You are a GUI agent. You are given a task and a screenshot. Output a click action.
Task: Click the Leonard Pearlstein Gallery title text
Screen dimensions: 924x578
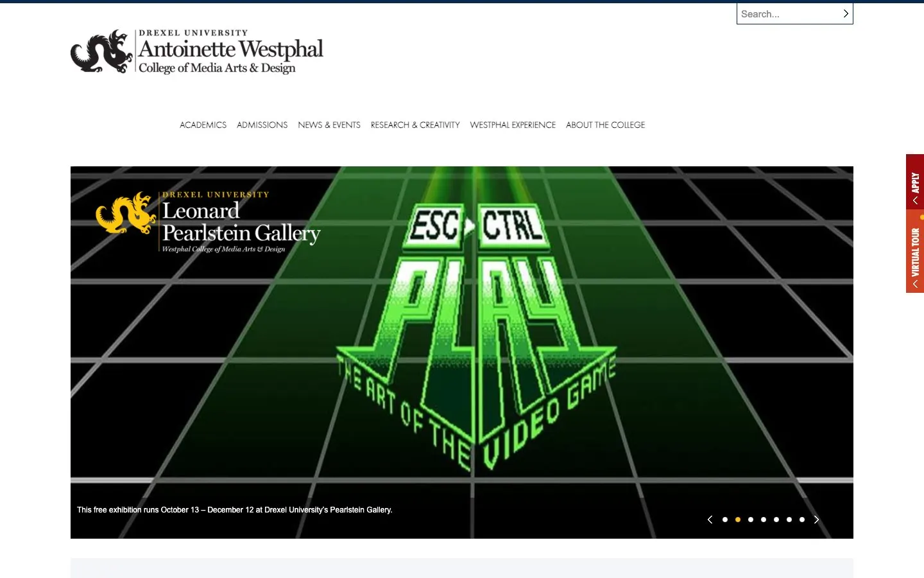click(x=241, y=222)
